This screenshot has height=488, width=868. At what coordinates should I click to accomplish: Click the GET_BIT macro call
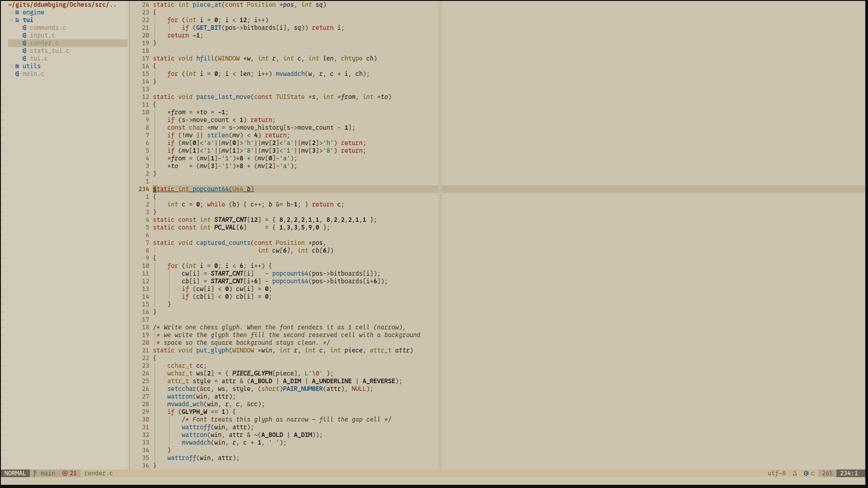point(209,28)
